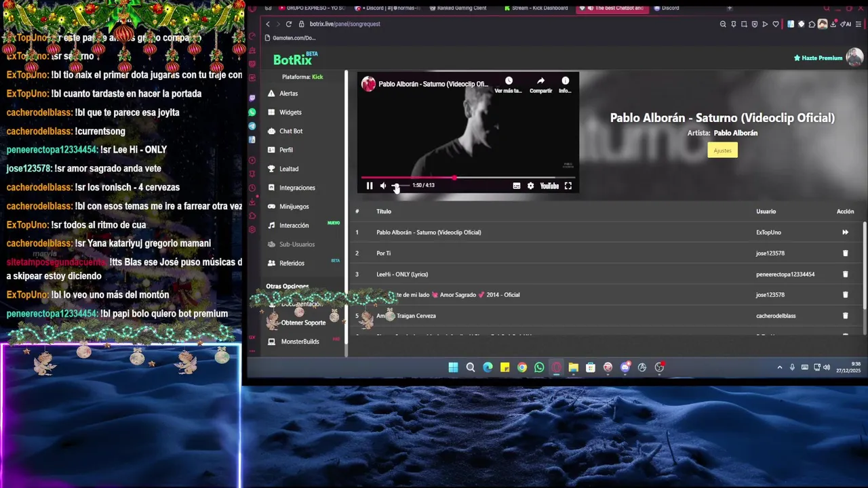
Task: Go back in the browser
Action: pos(268,24)
